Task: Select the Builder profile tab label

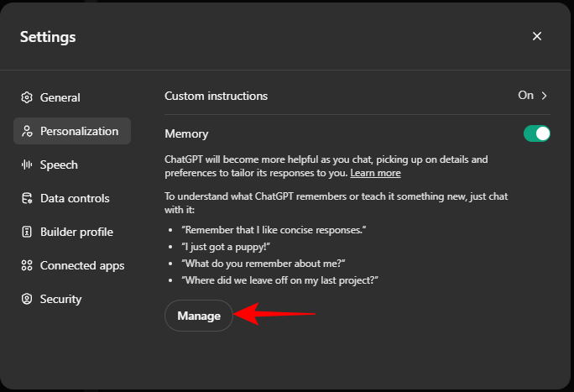Action: (x=76, y=232)
